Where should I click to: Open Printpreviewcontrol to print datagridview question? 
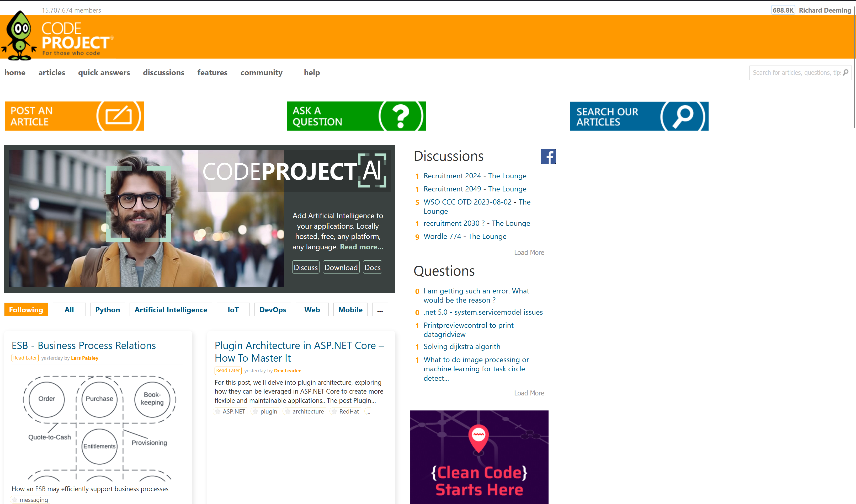coord(469,330)
